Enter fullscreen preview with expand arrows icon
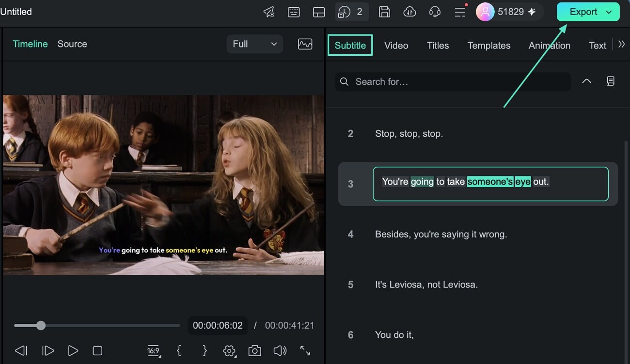This screenshot has width=630, height=364. point(305,350)
